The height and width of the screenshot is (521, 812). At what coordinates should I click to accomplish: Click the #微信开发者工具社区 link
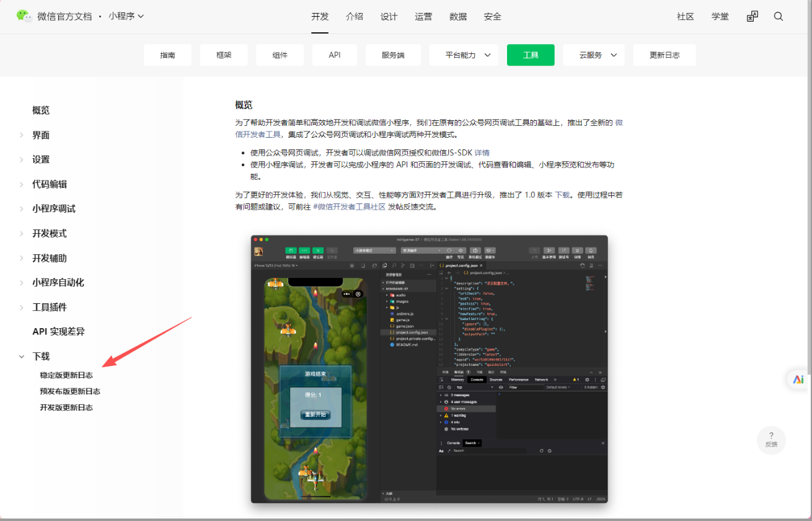(x=349, y=207)
